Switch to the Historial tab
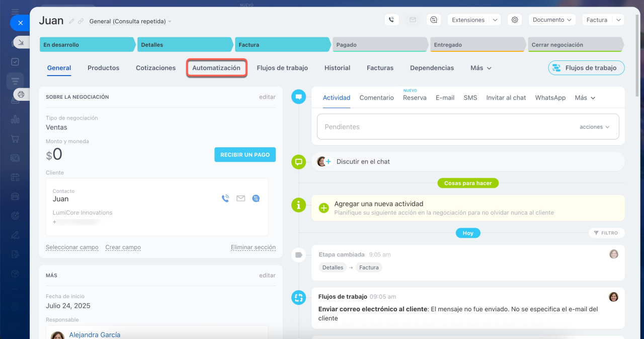Image resolution: width=644 pixels, height=339 pixels. [x=337, y=68]
